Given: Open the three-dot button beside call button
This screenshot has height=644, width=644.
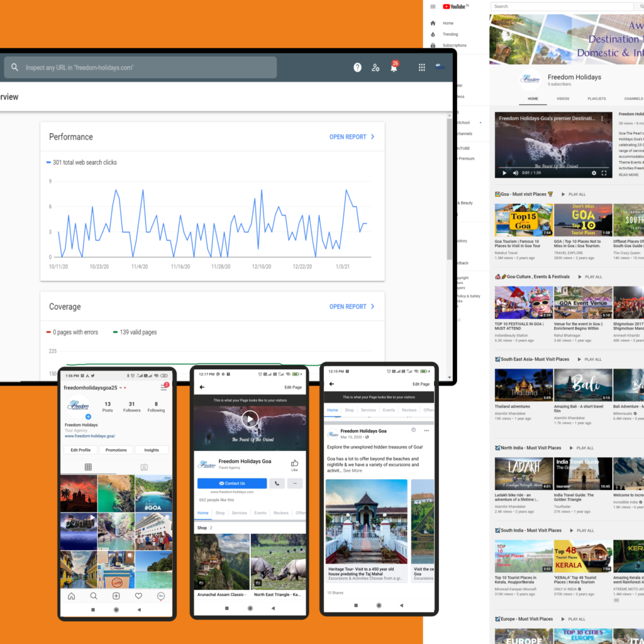Looking at the screenshot, I should [x=295, y=484].
